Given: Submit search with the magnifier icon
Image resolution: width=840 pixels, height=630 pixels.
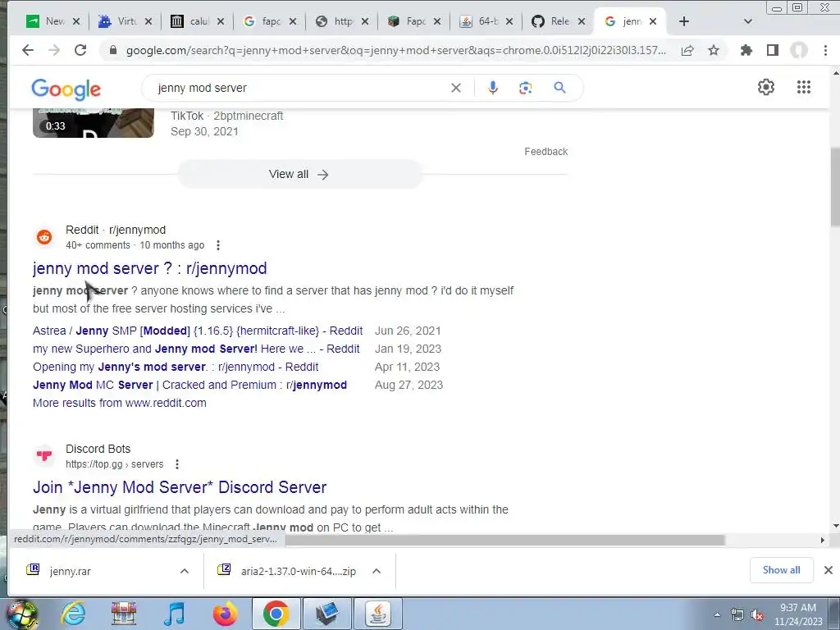Looking at the screenshot, I should 559,87.
